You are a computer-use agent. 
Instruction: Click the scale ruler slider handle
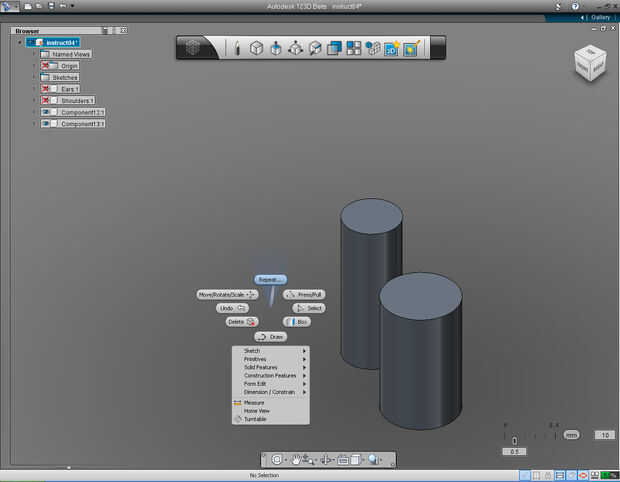(514, 440)
